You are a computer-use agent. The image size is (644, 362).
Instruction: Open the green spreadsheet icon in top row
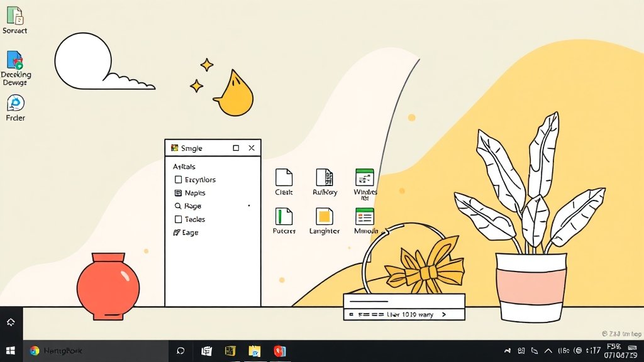365,177
